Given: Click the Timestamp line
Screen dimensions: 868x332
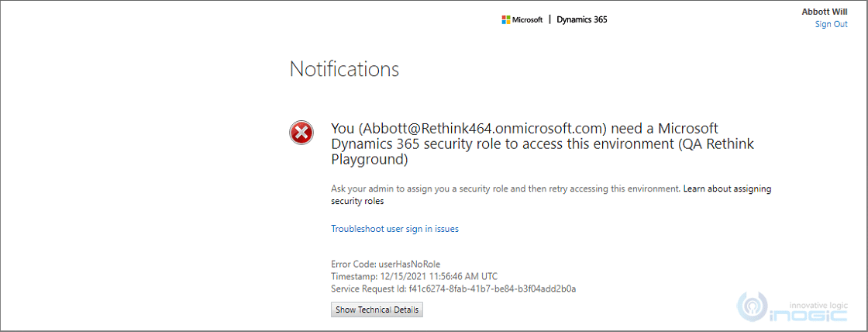Looking at the screenshot, I should click(414, 276).
